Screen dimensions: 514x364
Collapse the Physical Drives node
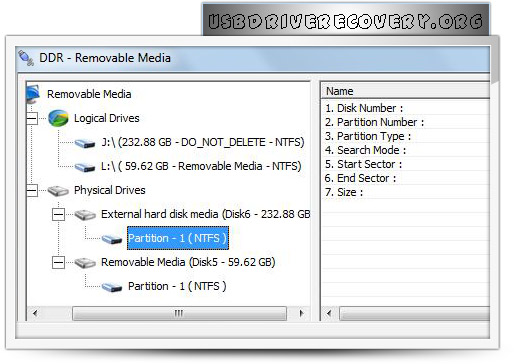[x=32, y=191]
